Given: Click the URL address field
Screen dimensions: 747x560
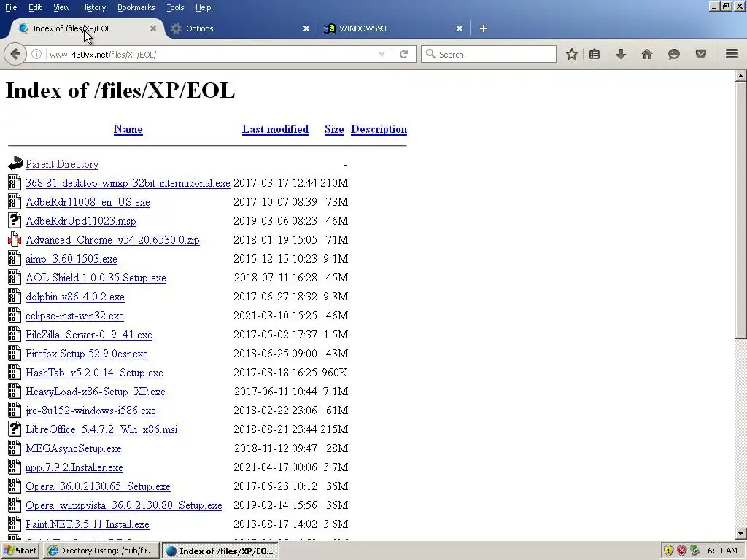Looking at the screenshot, I should coord(209,54).
